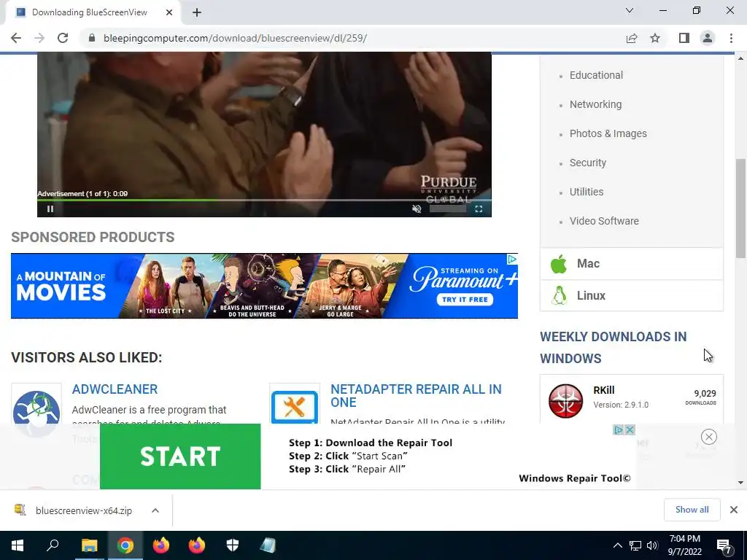Viewport: 747px width, 560px height.
Task: Click the green START ad button
Action: [180, 456]
